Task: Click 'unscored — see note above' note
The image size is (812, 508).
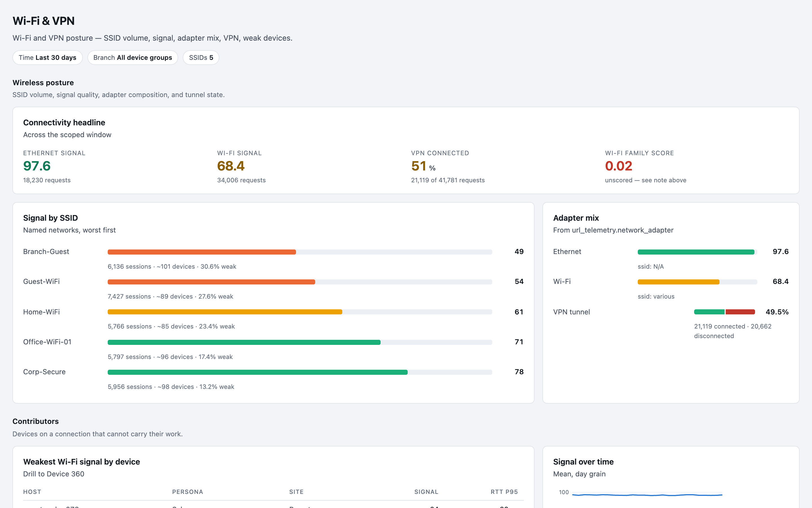Action: click(646, 180)
